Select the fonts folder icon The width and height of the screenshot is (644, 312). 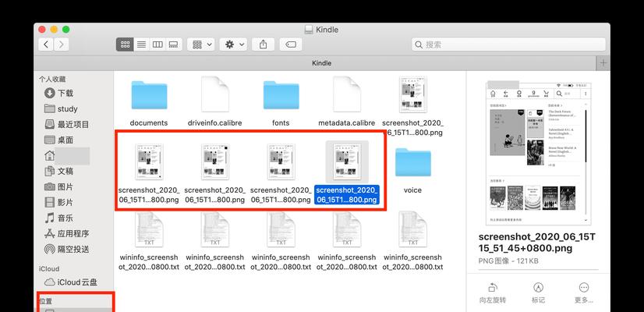click(281, 95)
